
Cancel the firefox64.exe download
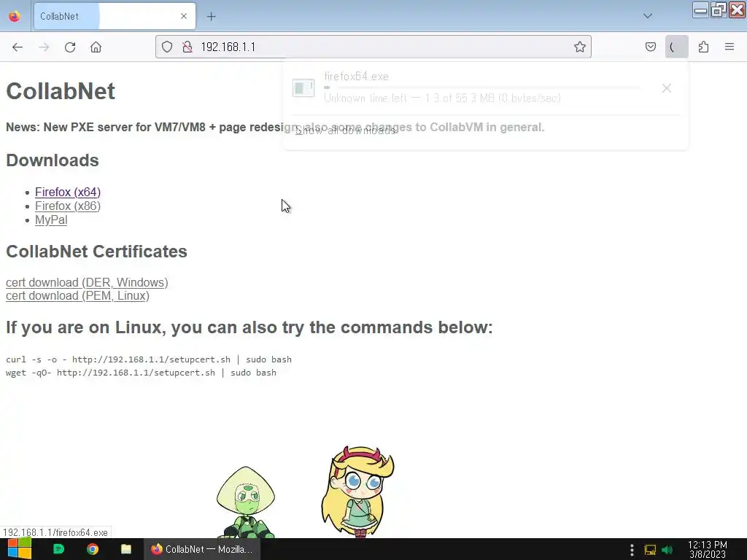click(667, 88)
